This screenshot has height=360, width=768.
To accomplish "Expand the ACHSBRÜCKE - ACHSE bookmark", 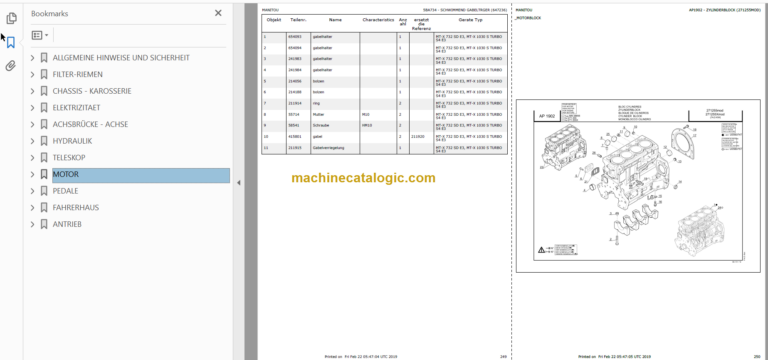I will (32, 124).
